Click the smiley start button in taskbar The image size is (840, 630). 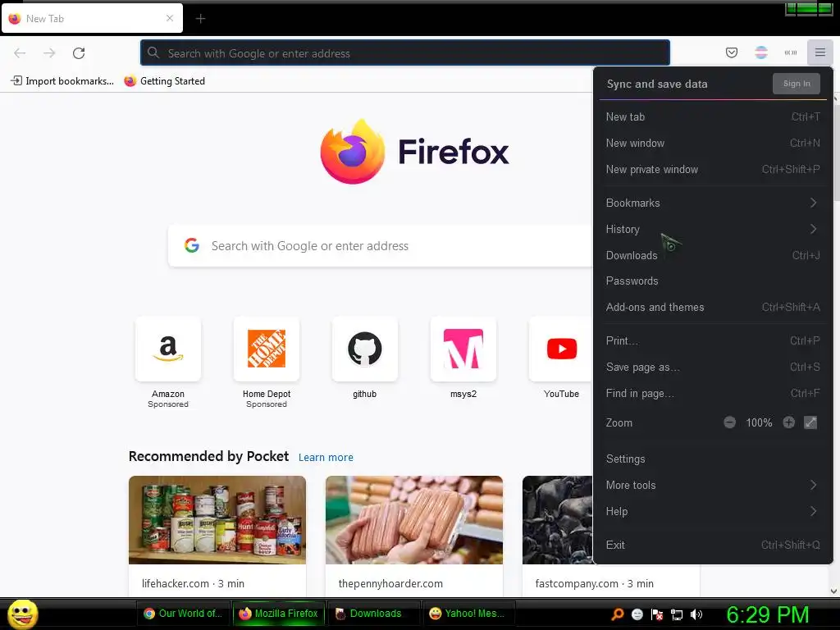click(22, 614)
